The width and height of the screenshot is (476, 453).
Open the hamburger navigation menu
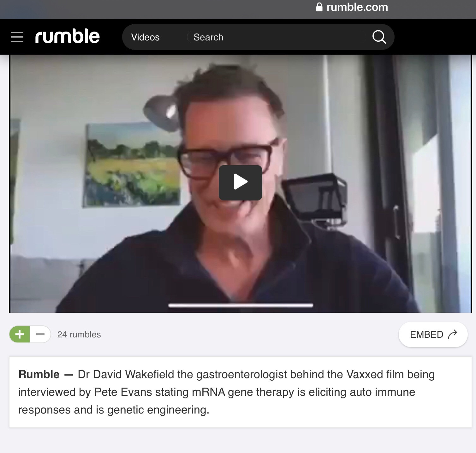coord(17,37)
